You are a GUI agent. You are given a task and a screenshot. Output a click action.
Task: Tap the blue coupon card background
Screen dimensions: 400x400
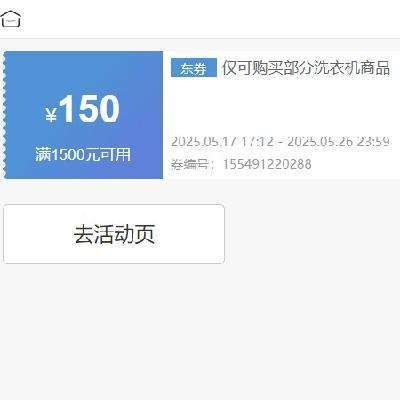tap(83, 77)
